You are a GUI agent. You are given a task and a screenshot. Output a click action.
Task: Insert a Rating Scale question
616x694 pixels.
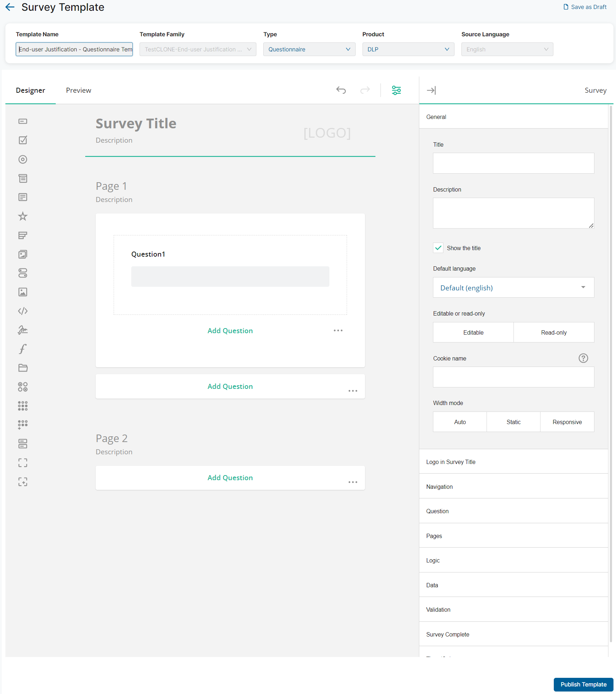[x=23, y=216]
